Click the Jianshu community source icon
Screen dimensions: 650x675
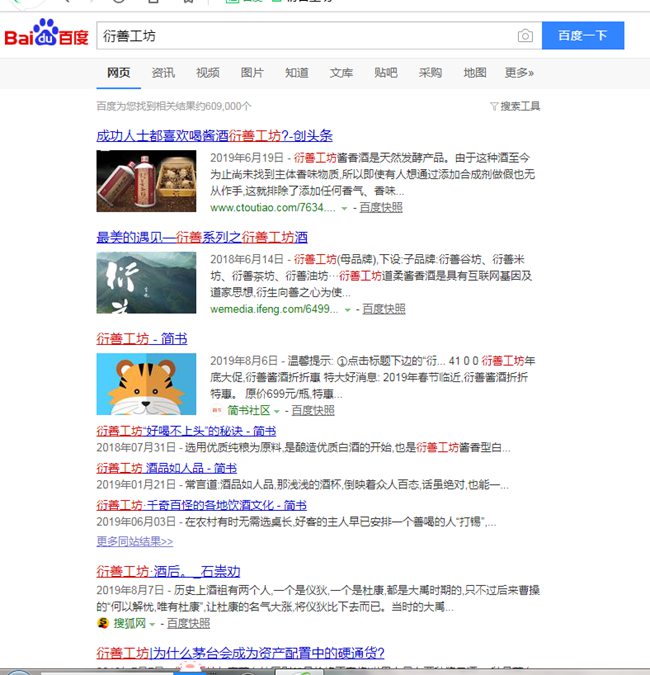[216, 411]
